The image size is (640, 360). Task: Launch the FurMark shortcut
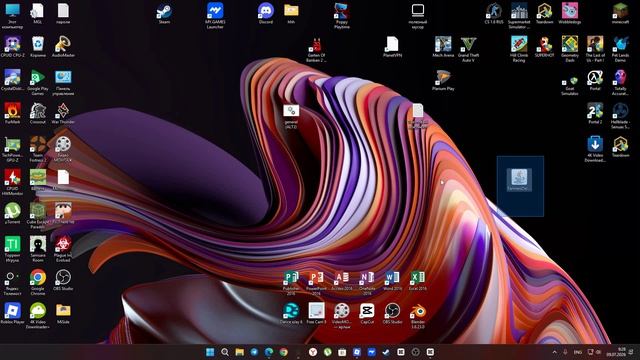[x=12, y=113]
